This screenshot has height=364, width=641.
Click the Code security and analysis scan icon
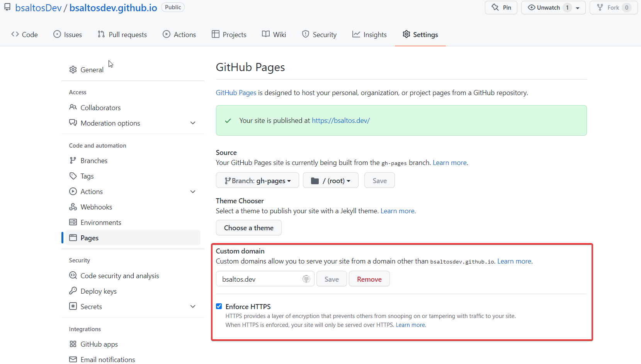pos(73,276)
